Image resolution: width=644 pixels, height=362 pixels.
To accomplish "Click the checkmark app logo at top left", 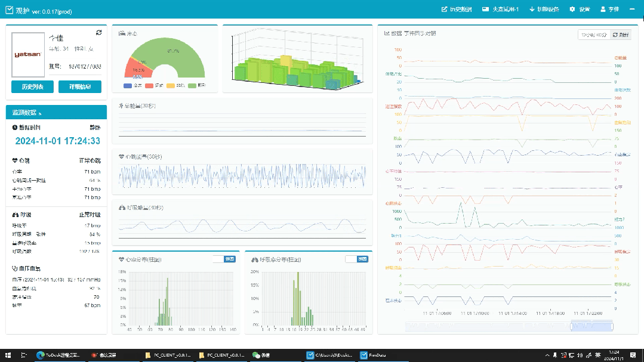I will coord(10,10).
